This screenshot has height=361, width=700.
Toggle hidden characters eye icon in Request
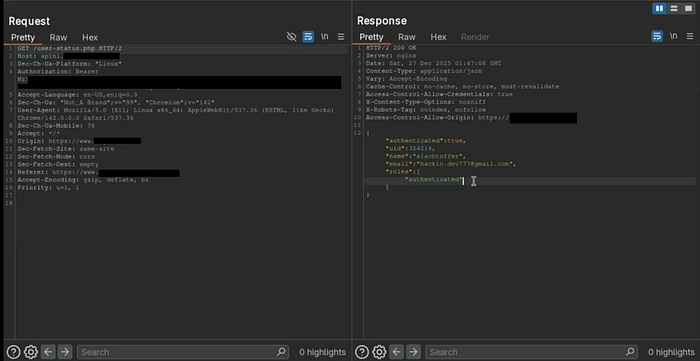(292, 37)
